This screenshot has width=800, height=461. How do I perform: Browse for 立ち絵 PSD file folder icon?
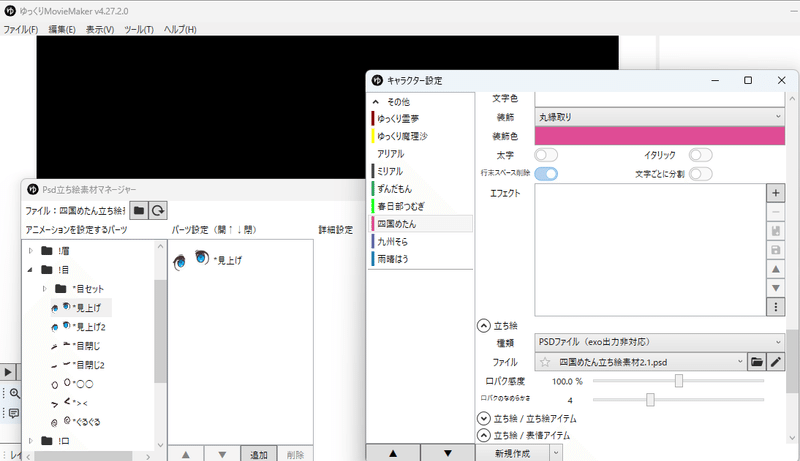point(757,362)
